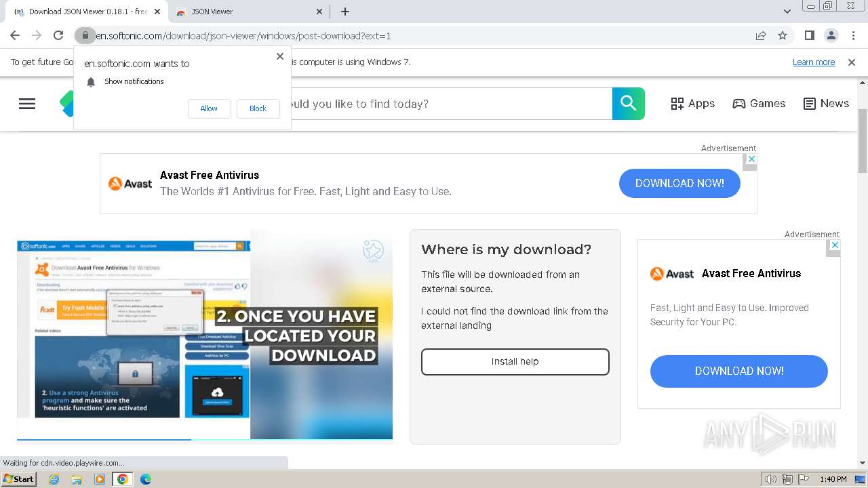Close the Download JSON Viewer tab

[x=158, y=12]
